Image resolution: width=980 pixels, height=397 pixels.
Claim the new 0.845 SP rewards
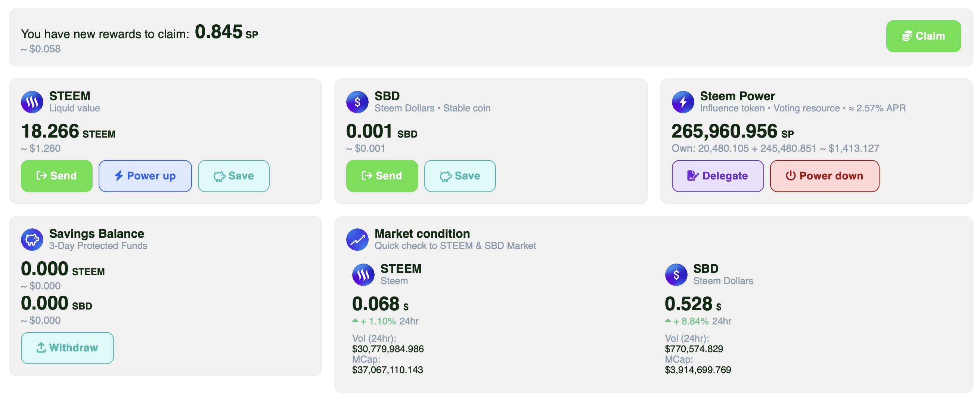(x=923, y=36)
